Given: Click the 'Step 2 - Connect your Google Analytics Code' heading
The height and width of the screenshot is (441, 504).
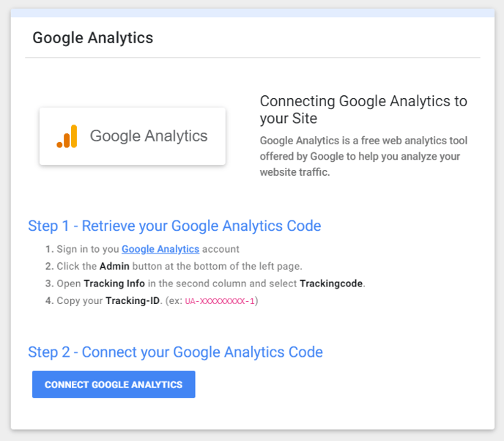Looking at the screenshot, I should [x=175, y=352].
